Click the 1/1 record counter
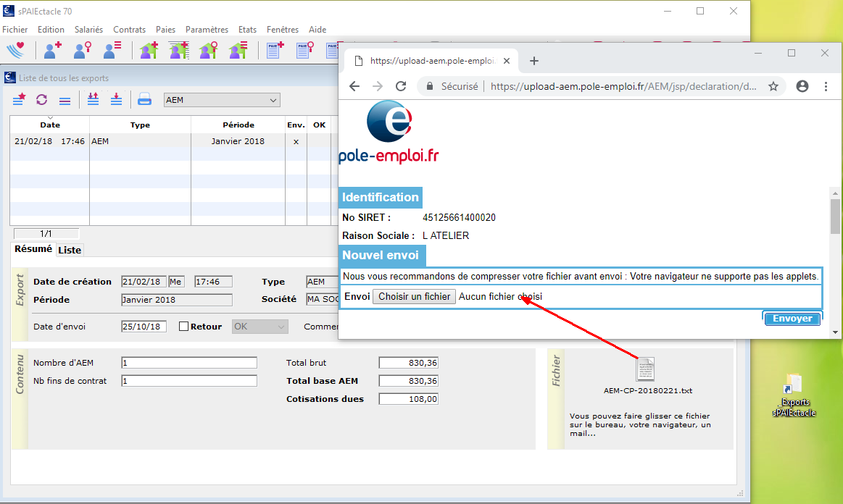 point(46,234)
